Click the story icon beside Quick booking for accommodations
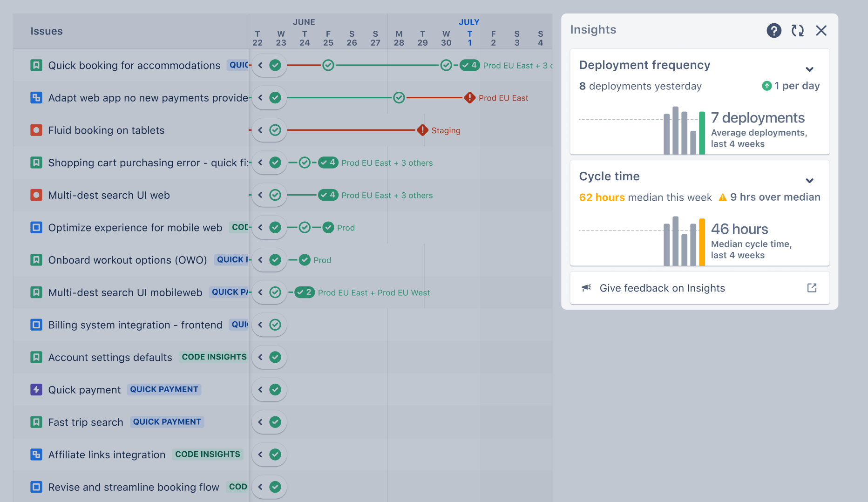This screenshot has height=502, width=868. pos(36,65)
